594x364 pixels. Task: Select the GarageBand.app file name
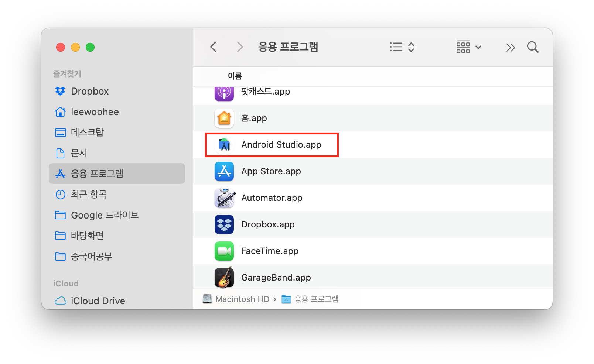point(276,278)
